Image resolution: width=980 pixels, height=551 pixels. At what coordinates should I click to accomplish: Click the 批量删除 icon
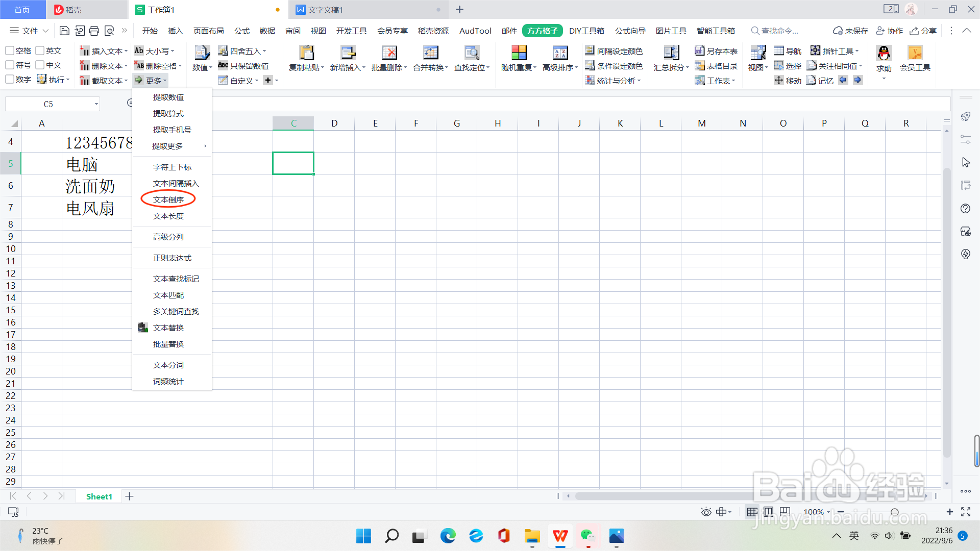pos(389,53)
